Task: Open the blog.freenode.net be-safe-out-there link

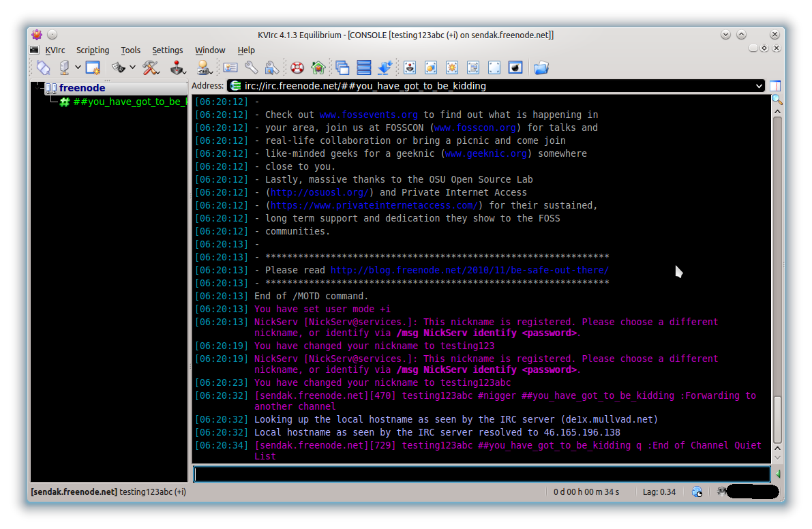Action: point(470,270)
